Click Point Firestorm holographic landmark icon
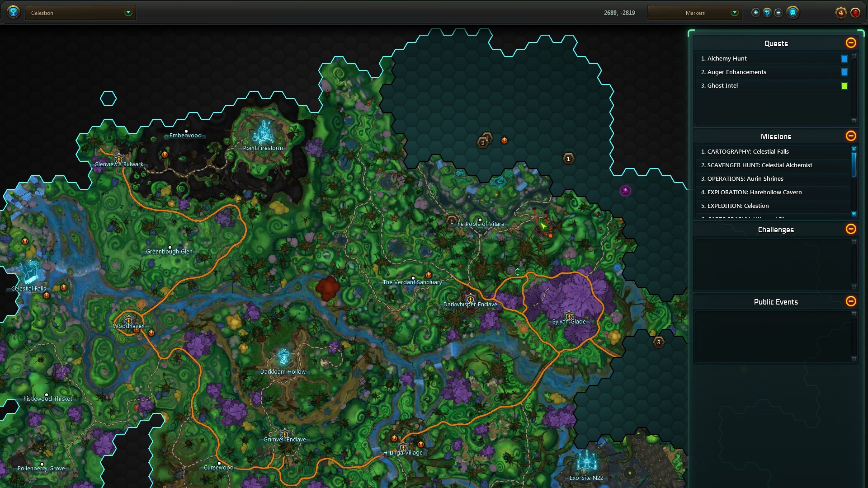The height and width of the screenshot is (488, 868). (x=263, y=132)
